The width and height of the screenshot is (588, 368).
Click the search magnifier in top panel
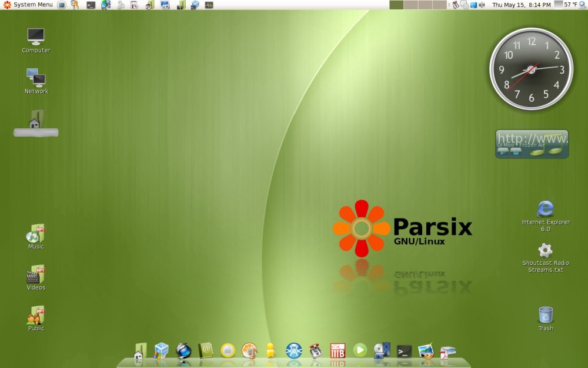(583, 5)
